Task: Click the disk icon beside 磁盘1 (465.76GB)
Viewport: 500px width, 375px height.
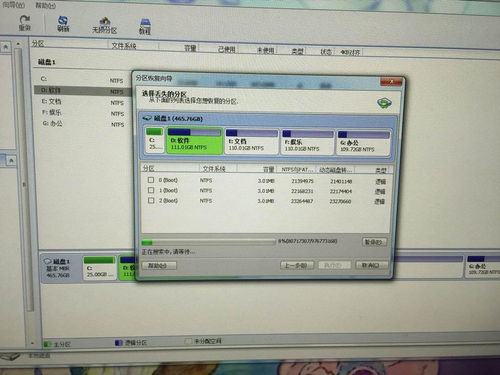Action: pos(147,118)
